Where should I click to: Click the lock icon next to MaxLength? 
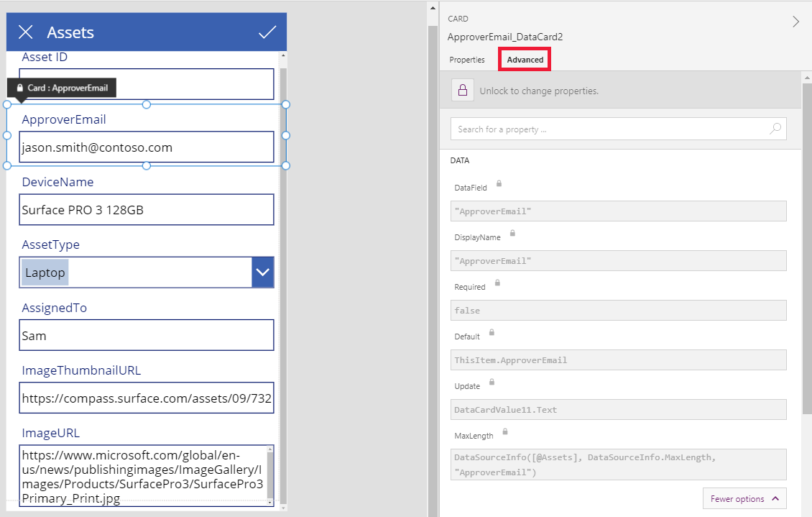tap(505, 431)
